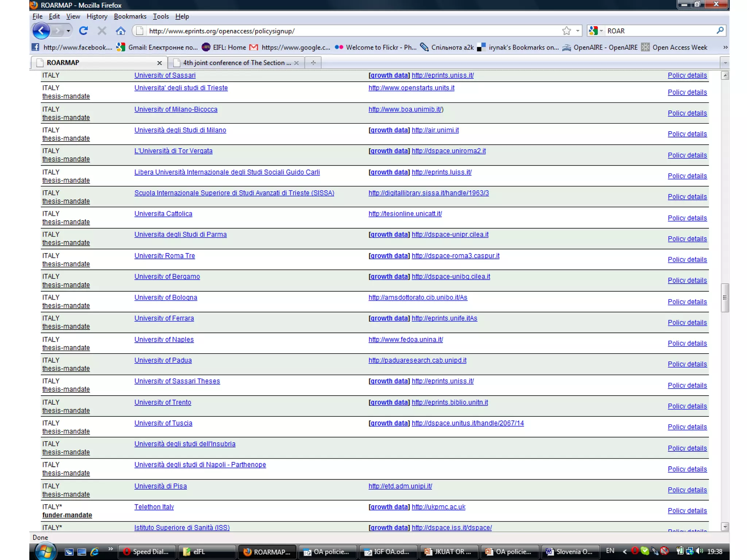Open back/forward history dropdown arrow
This screenshot has height=560, width=747.
point(68,31)
